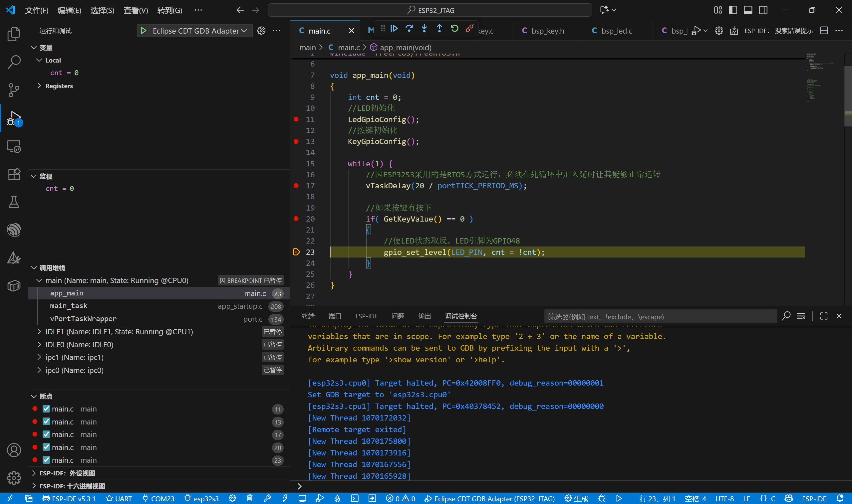Restart the debug session
This screenshot has height=504, width=852.
[454, 29]
